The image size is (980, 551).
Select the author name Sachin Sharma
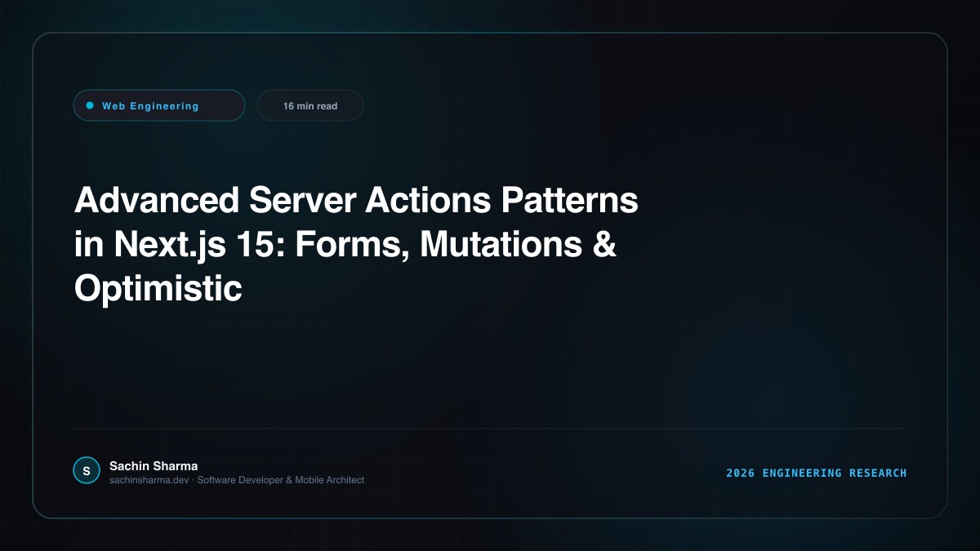click(154, 465)
